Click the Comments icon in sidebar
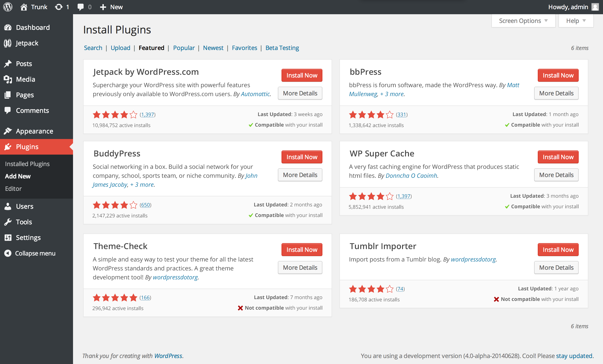Screen dimensions: 603x364 pyautogui.click(x=8, y=111)
